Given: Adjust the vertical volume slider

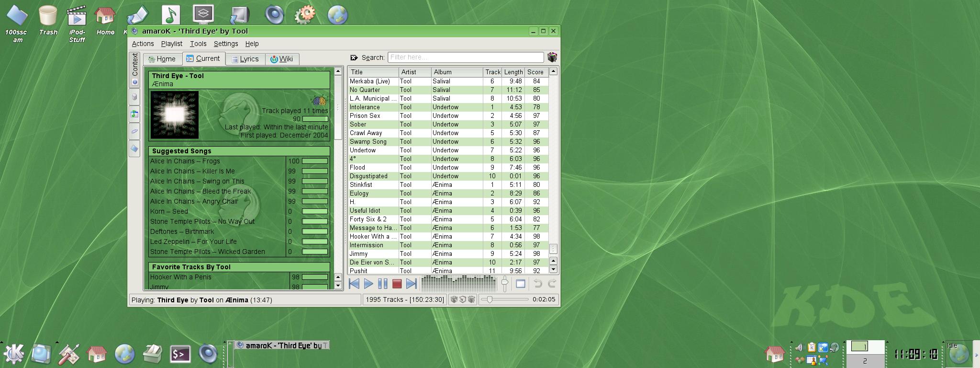Looking at the screenshot, I should 505,284.
